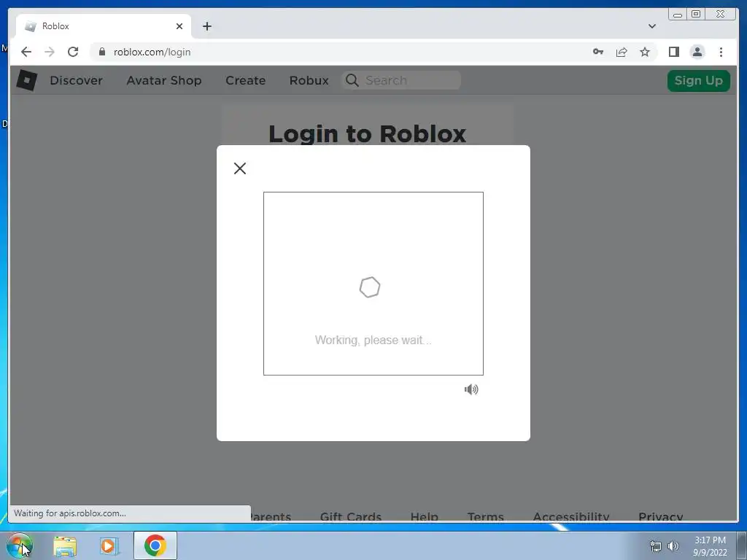Expand the tab search chevron
Image resolution: width=747 pixels, height=560 pixels.
click(651, 26)
